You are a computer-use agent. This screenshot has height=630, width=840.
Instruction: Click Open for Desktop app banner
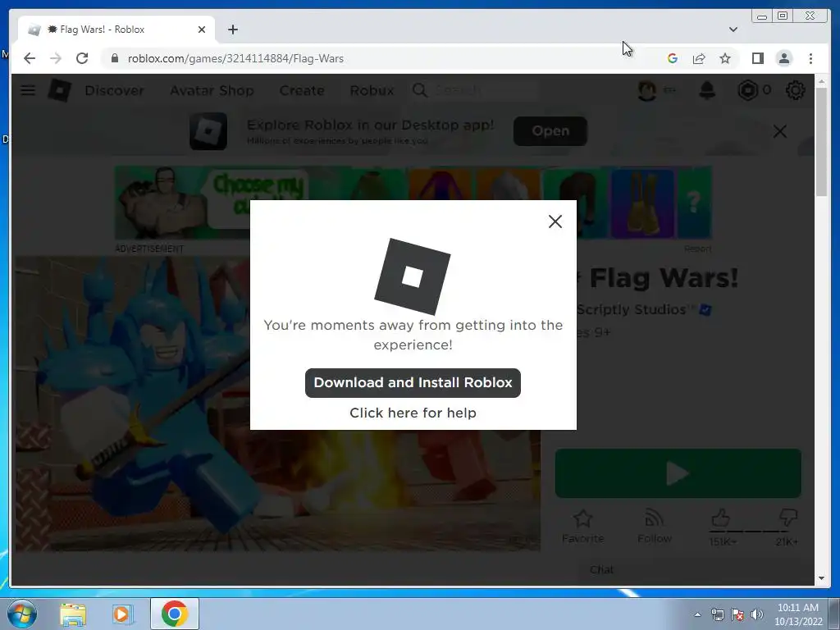pyautogui.click(x=550, y=130)
